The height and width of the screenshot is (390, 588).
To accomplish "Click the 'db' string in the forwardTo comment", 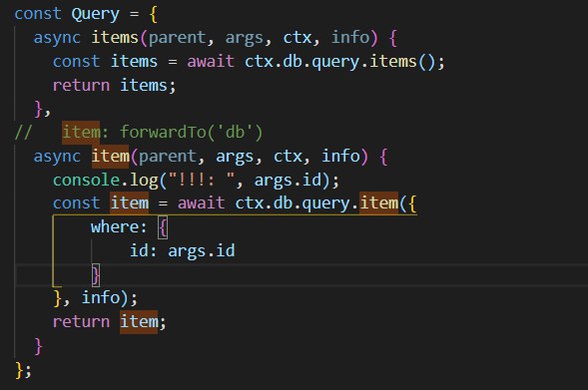I will 235,132.
